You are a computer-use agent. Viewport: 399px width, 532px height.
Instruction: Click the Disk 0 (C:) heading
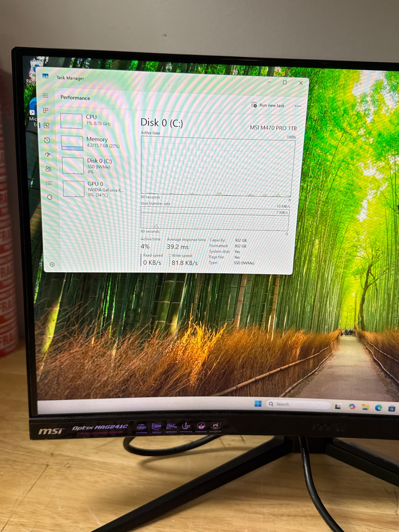click(x=162, y=123)
